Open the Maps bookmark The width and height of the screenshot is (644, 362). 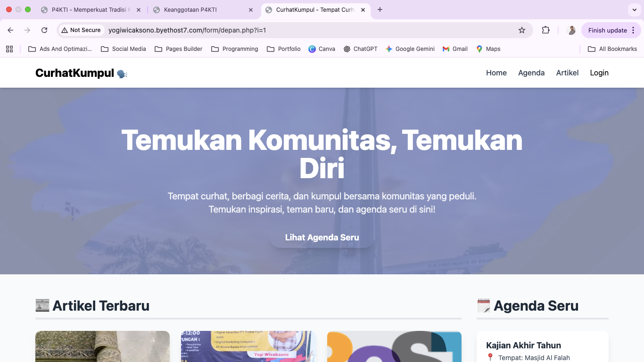tap(488, 49)
